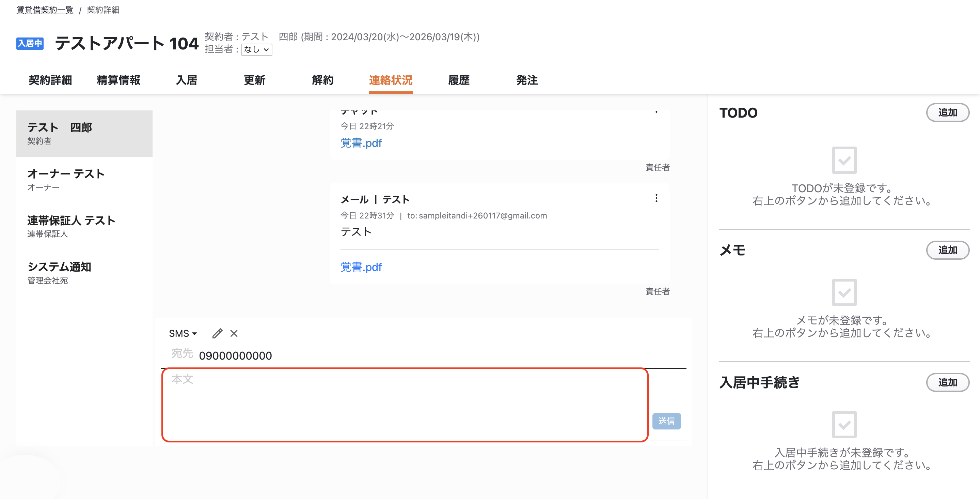The height and width of the screenshot is (499, 980).
Task: Select contact テスト 四郎 (契約者)
Action: coord(84,134)
